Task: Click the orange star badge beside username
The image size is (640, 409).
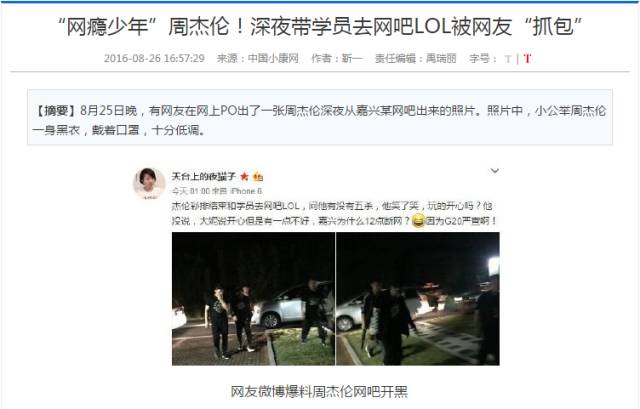Action: pyautogui.click(x=244, y=177)
